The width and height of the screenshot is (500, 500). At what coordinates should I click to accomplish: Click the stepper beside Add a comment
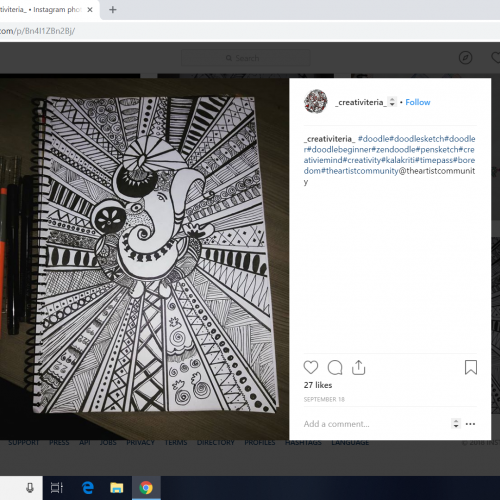click(456, 424)
